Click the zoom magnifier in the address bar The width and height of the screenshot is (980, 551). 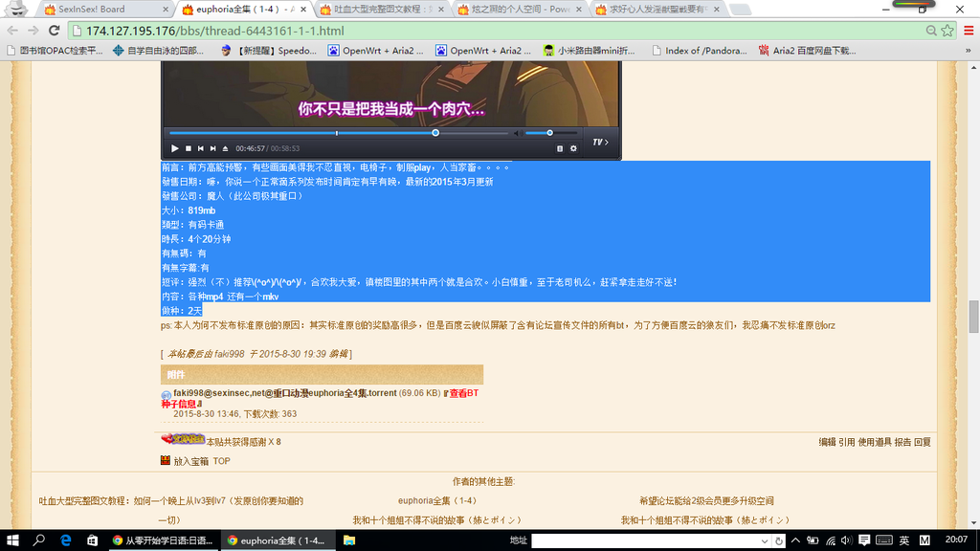(x=931, y=31)
